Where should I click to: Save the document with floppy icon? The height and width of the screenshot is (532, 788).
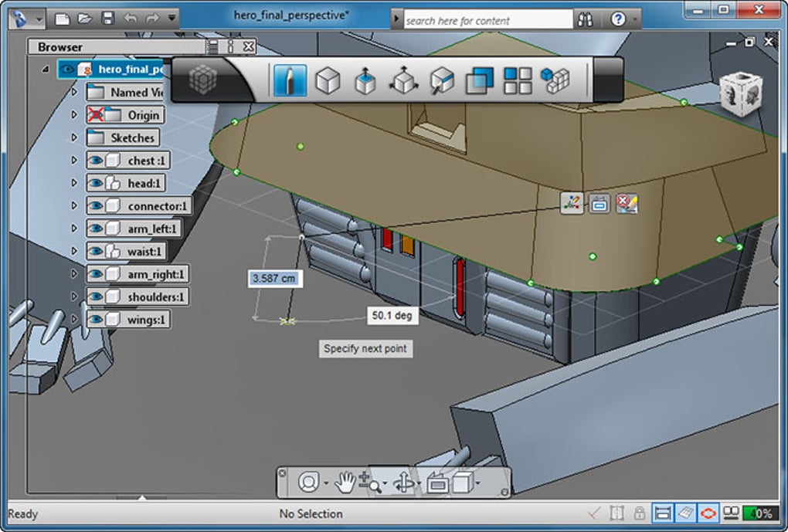click(108, 19)
